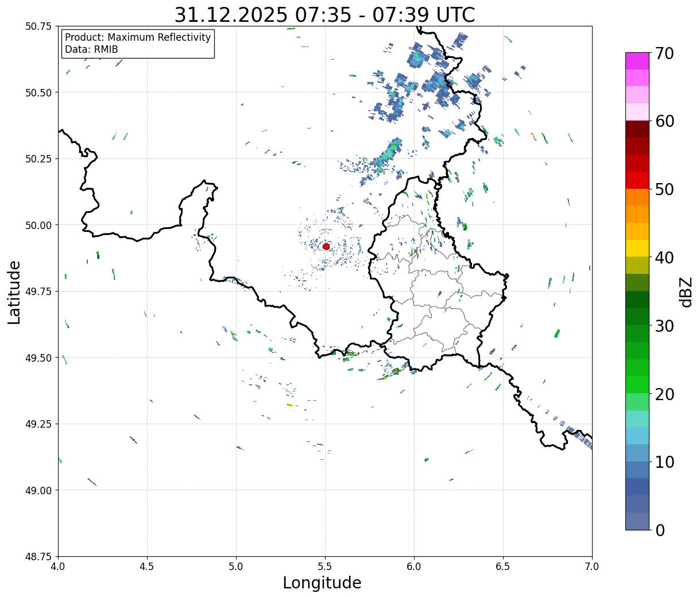Click the red radar location marker

326,246
